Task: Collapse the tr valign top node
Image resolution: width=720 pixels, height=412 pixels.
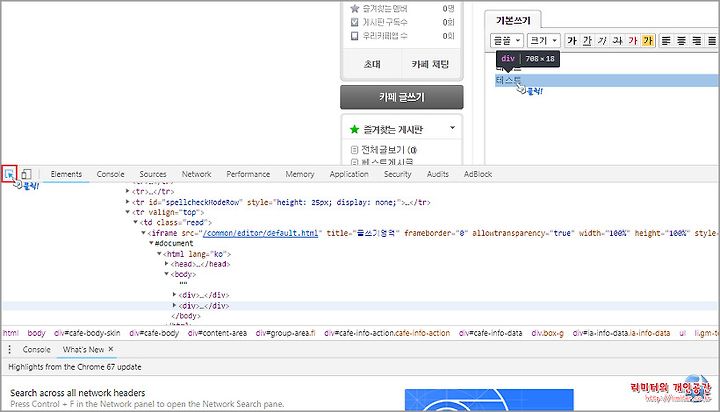Action: coord(128,212)
